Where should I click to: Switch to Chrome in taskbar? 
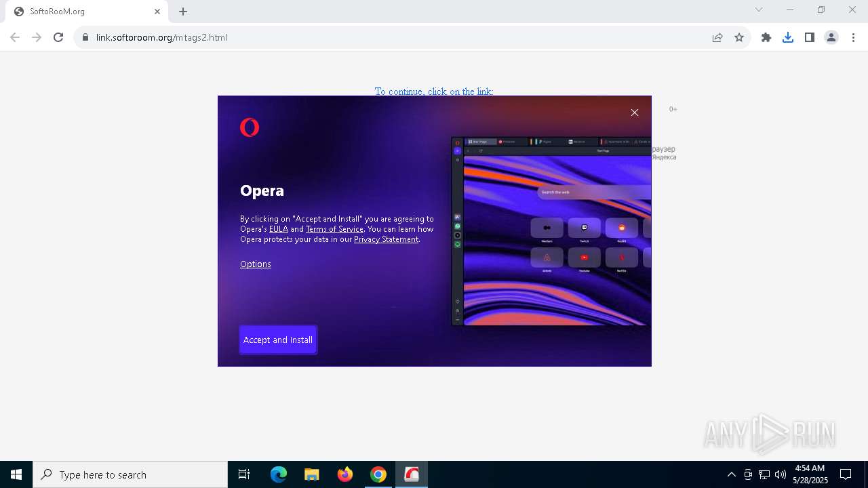(x=378, y=474)
